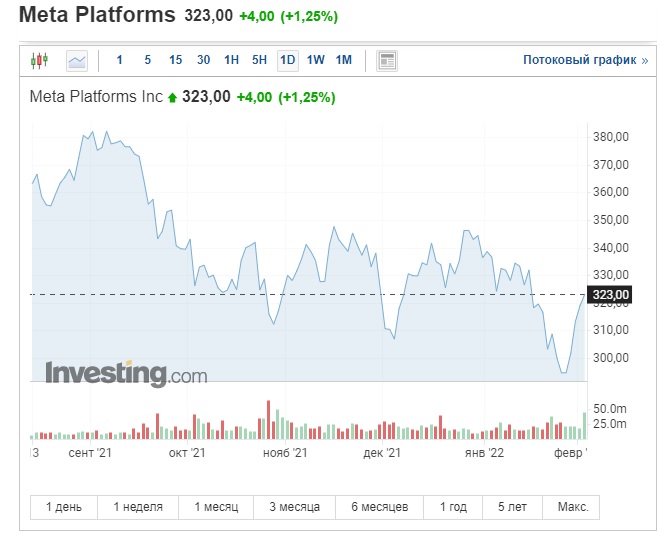The width and height of the screenshot is (670, 546).
Task: Open the Потоковый график link
Action: tap(585, 60)
